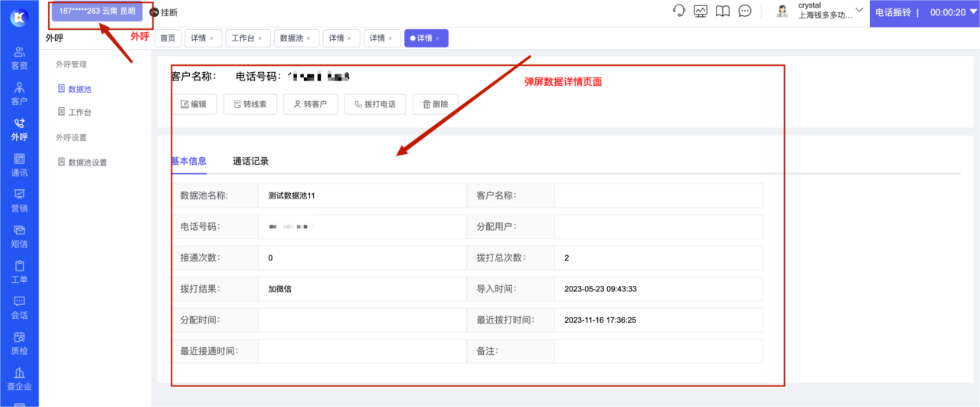Hang up the call with 挂断
980x407 pixels.
(x=164, y=12)
